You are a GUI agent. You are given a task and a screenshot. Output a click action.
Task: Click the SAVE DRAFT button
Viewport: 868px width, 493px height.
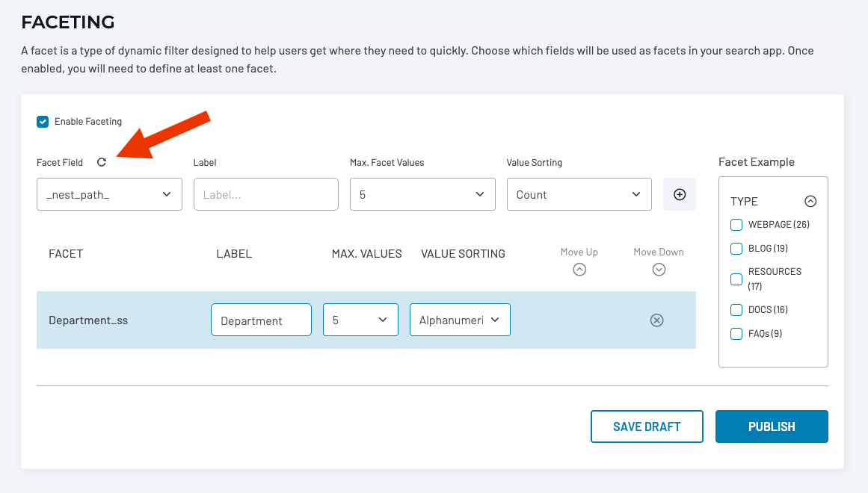tap(647, 427)
